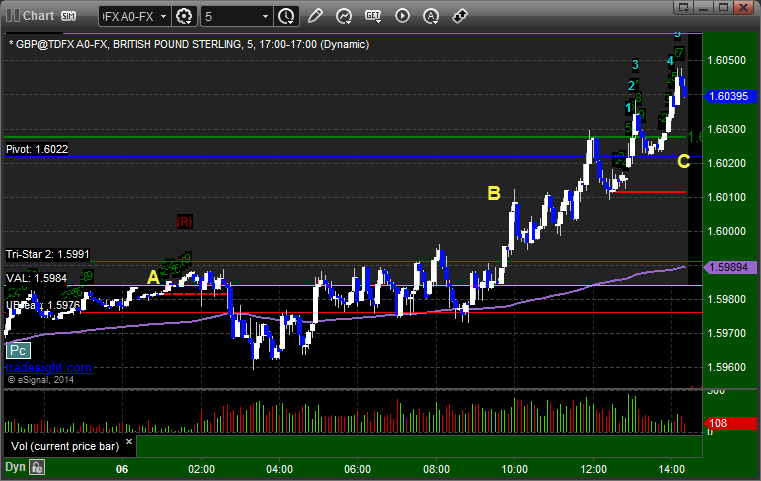Toggle the time scale lock icon
This screenshot has height=481, width=761.
(x=37, y=467)
